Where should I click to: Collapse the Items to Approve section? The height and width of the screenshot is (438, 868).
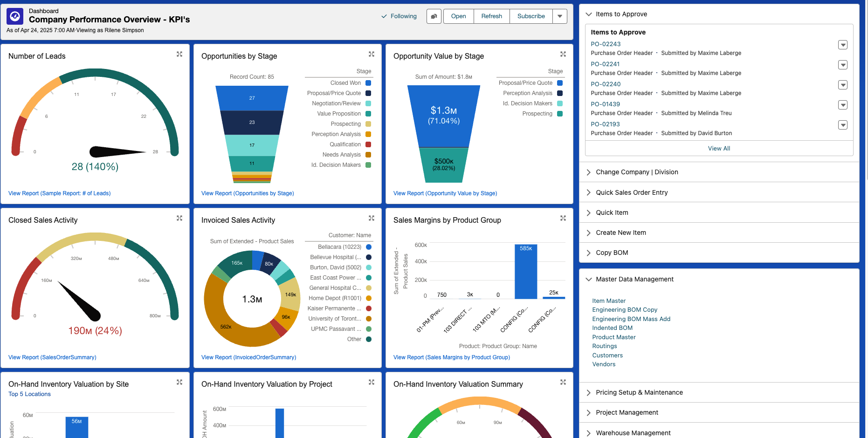click(x=589, y=14)
